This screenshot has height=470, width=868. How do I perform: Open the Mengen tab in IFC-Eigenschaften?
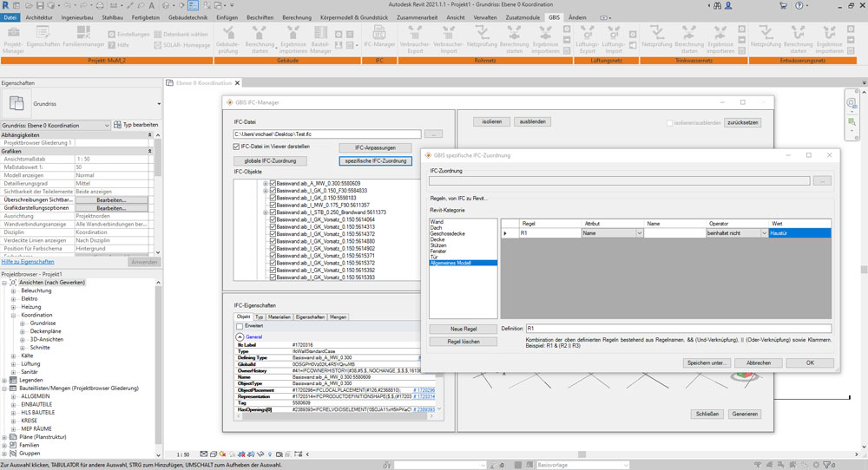(339, 317)
